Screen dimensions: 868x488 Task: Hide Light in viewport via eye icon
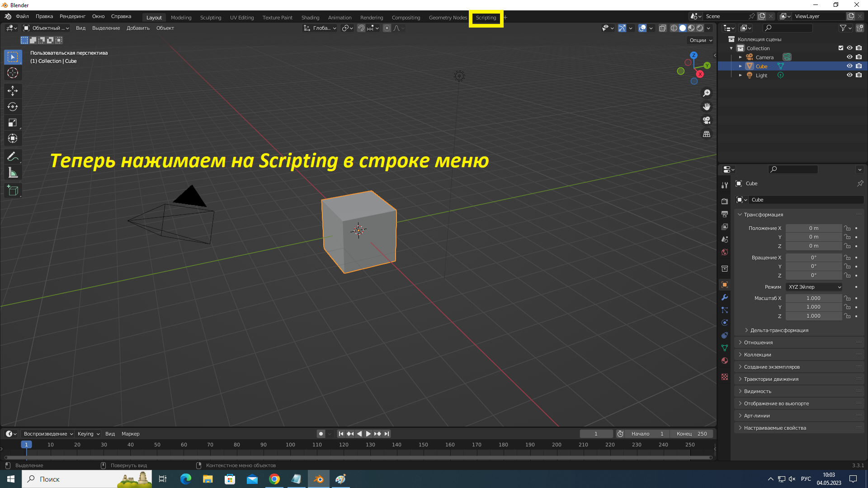849,75
